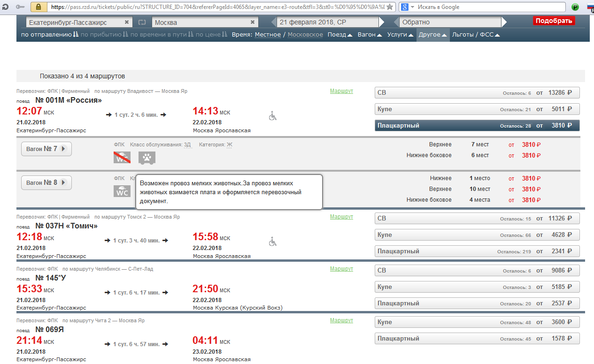
Task: Switch time display to Московское
Action: click(305, 35)
